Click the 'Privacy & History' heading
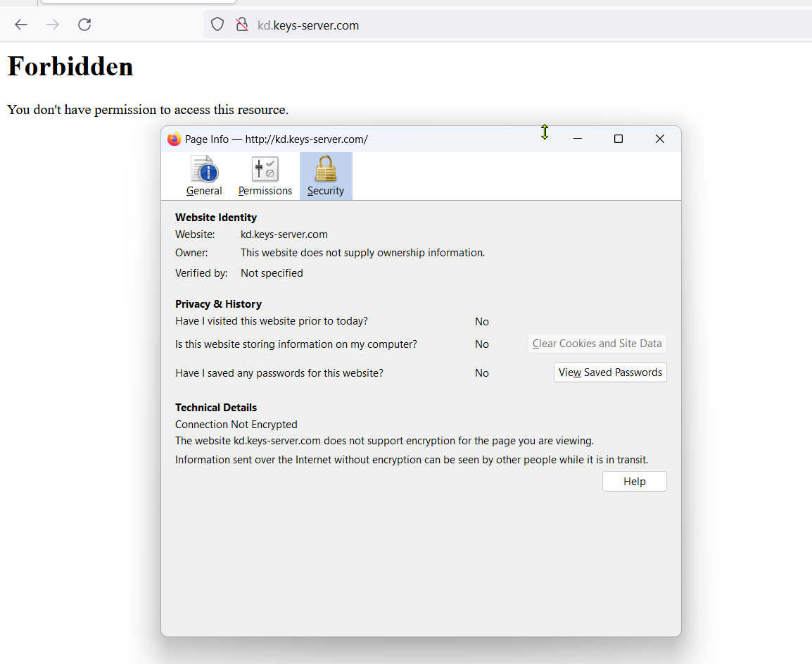The width and height of the screenshot is (812, 664). tap(218, 303)
